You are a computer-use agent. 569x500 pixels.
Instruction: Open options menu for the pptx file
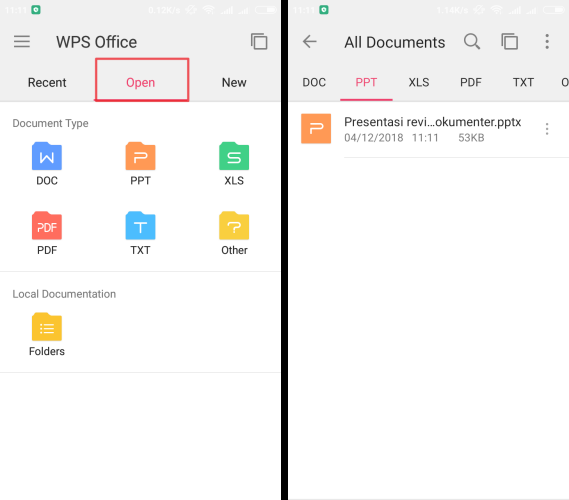(x=547, y=129)
